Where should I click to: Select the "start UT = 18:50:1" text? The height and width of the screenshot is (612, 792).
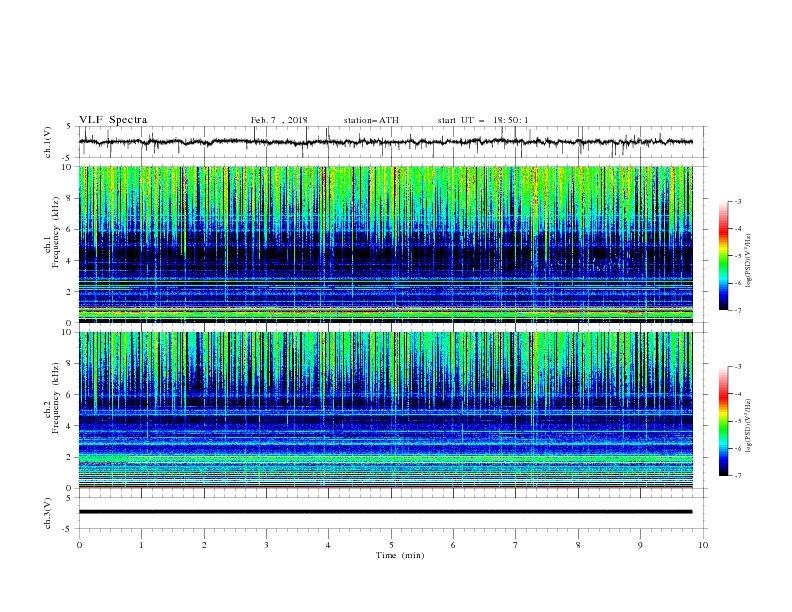pyautogui.click(x=483, y=120)
